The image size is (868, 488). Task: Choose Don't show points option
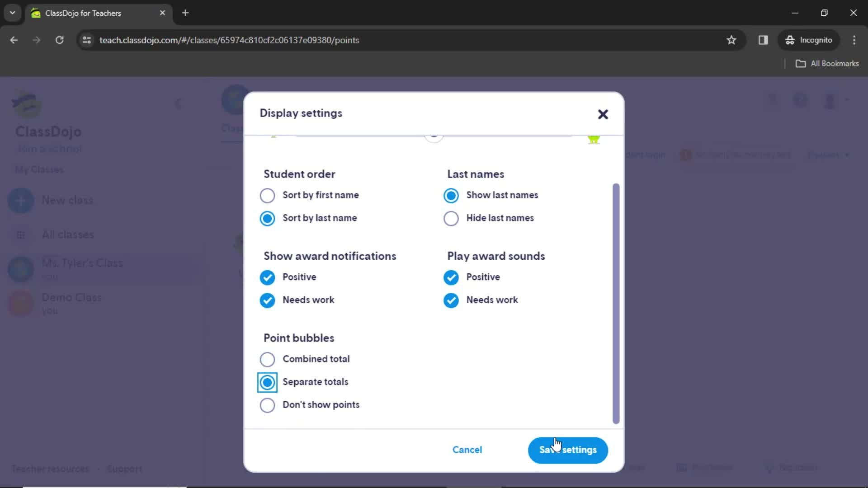pyautogui.click(x=267, y=405)
